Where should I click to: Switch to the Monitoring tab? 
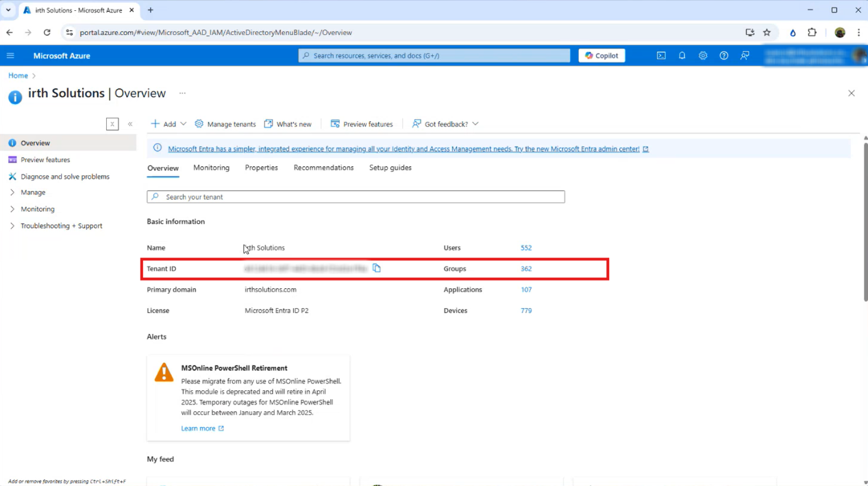click(211, 168)
